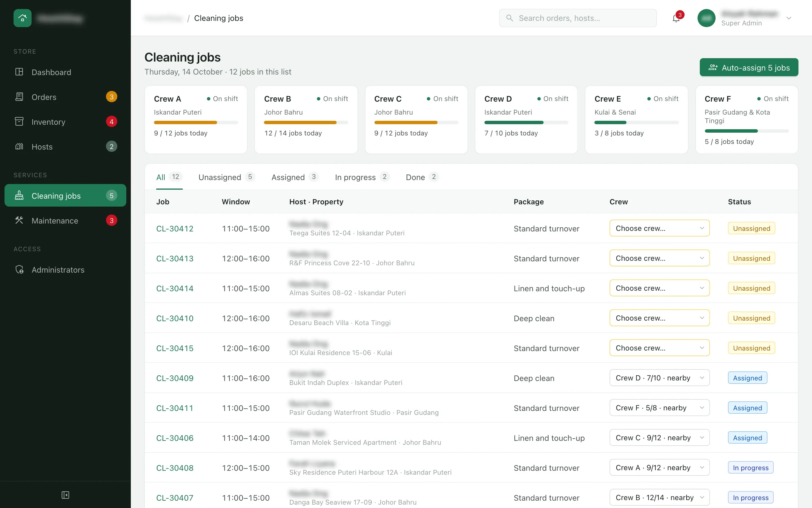The width and height of the screenshot is (812, 508).
Task: Click the Orders receipt icon
Action: 19,97
